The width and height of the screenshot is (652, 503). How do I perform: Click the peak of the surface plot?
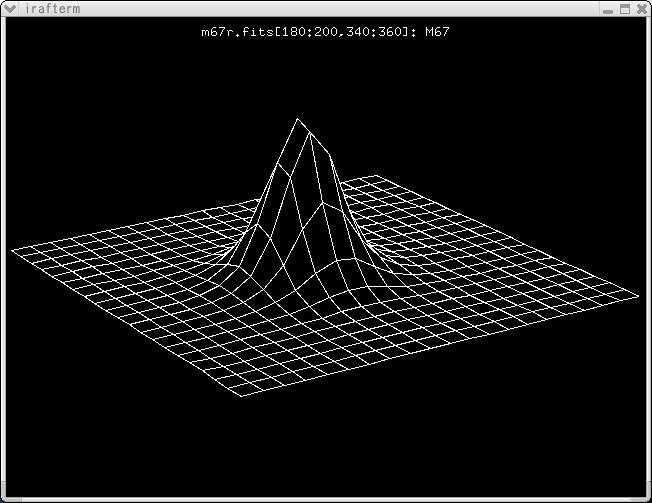click(297, 119)
